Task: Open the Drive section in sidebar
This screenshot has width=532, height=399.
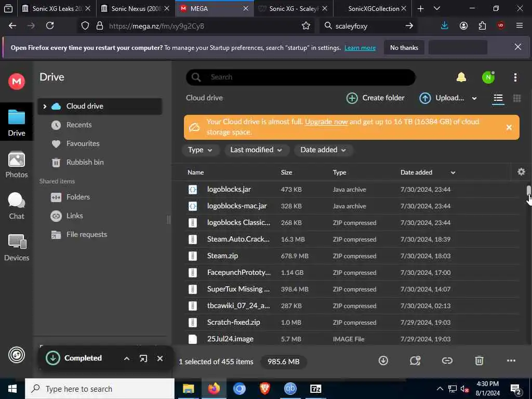Action: pos(16,122)
